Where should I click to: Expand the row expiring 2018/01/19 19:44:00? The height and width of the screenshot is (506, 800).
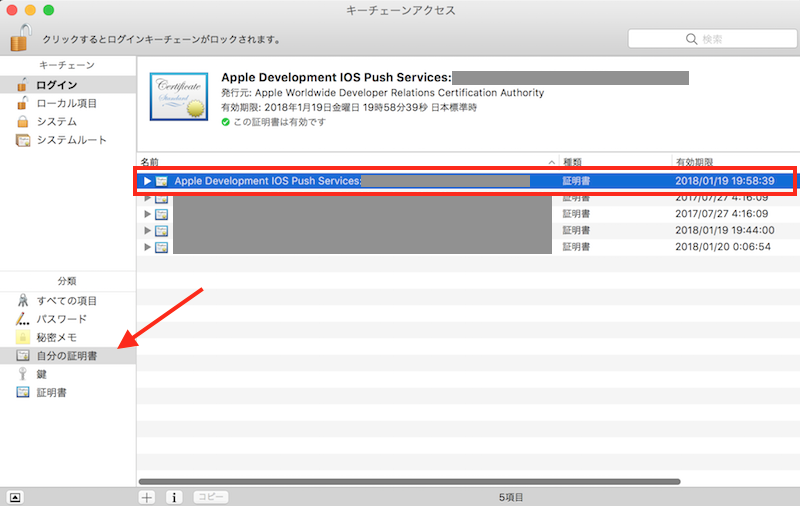click(147, 230)
